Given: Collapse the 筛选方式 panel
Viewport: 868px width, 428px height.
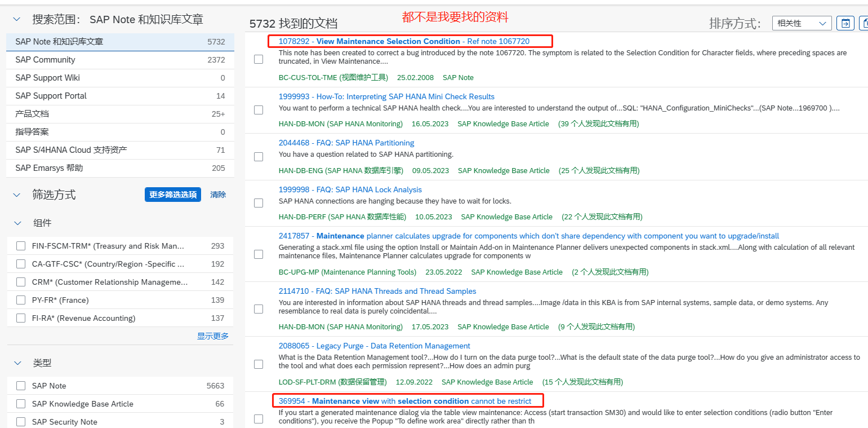Looking at the screenshot, I should coord(16,195).
